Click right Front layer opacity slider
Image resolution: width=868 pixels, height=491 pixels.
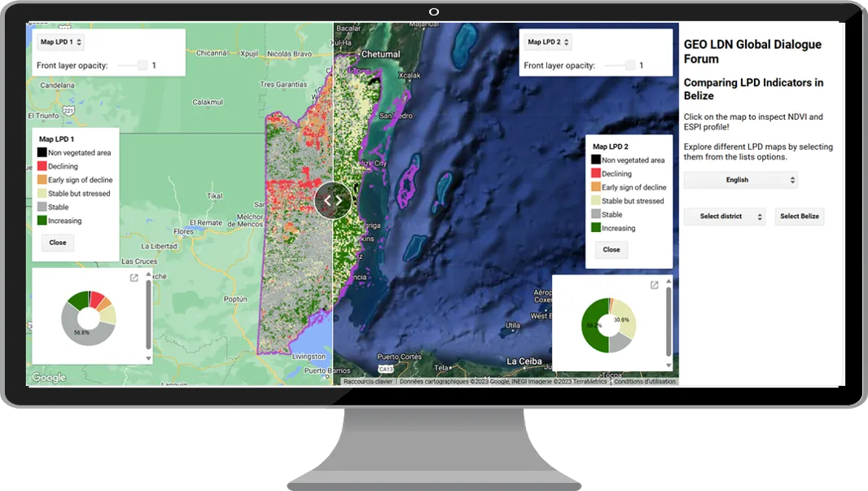click(x=629, y=65)
